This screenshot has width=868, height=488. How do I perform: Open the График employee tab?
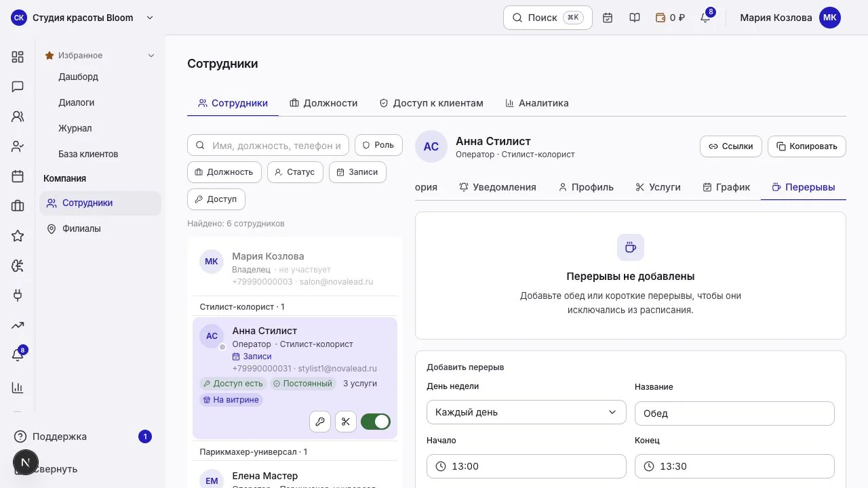[726, 187]
